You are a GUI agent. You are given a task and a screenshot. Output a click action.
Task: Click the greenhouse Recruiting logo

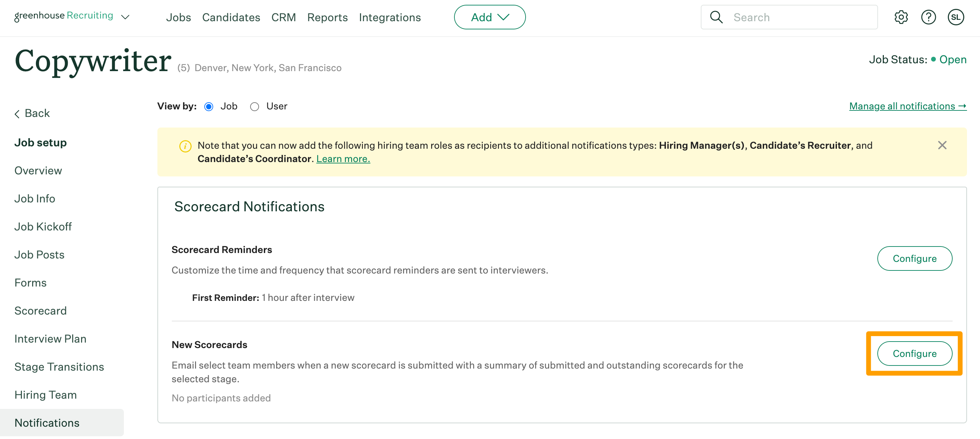click(64, 16)
